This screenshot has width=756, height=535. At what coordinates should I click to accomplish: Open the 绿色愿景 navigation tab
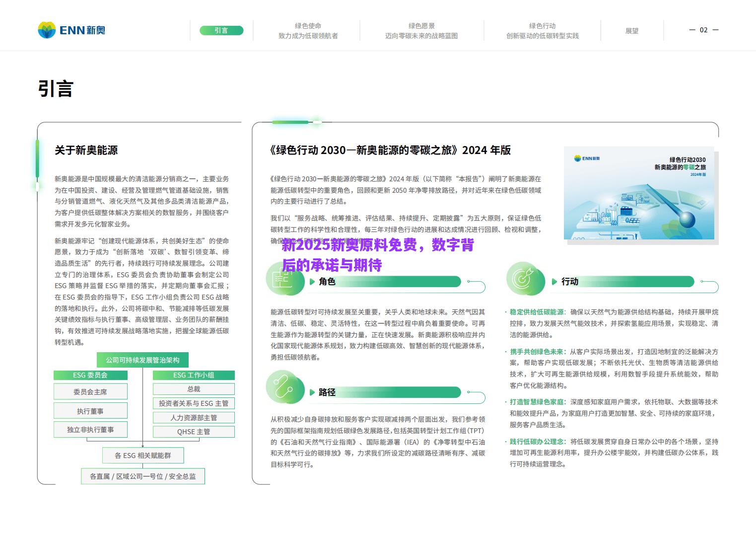point(421,31)
